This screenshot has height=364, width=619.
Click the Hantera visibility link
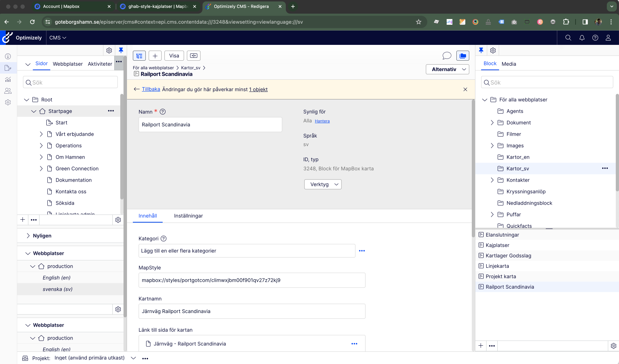tap(322, 121)
